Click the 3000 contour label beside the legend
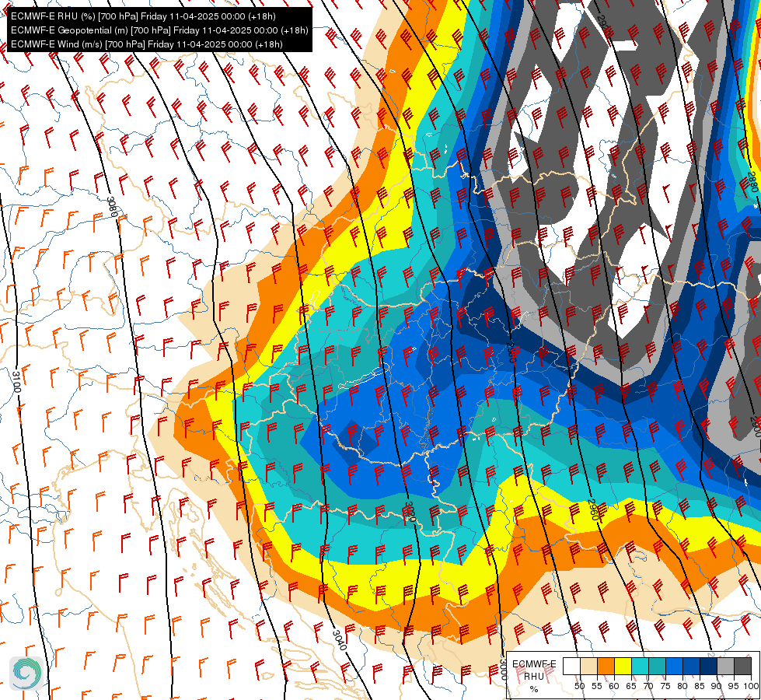The image size is (761, 700). tap(503, 670)
